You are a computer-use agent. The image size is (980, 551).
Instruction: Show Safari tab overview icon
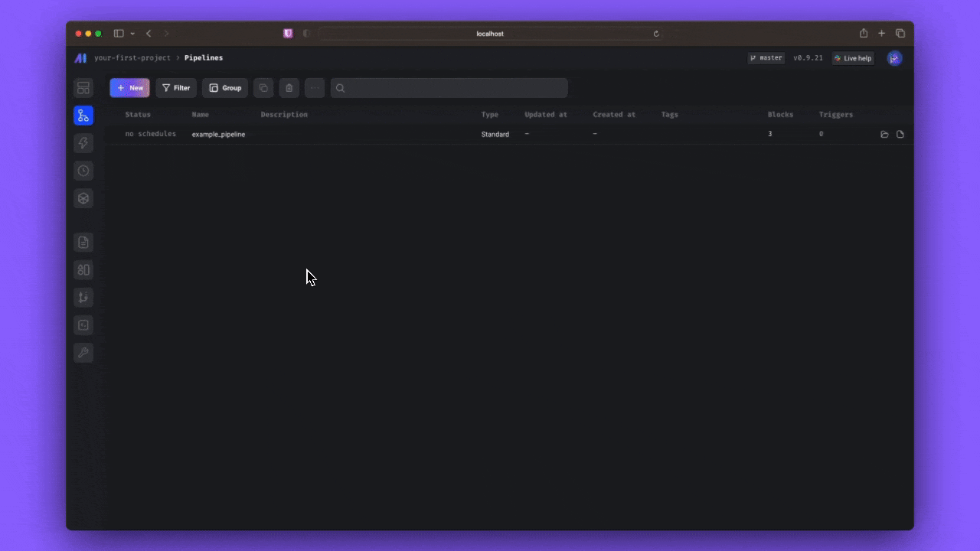(x=900, y=34)
